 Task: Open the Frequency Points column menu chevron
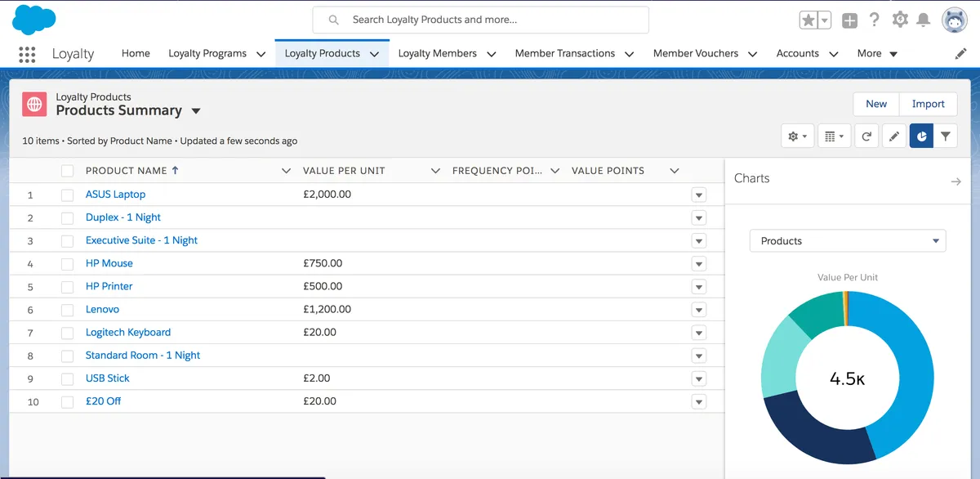point(555,171)
